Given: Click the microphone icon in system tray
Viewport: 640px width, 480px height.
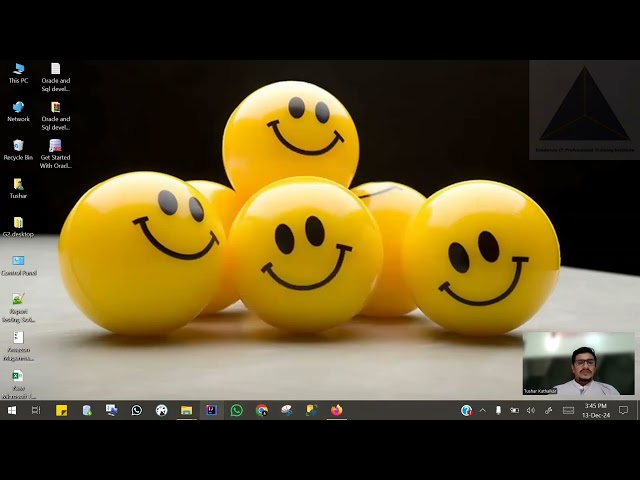Looking at the screenshot, I should 498,410.
